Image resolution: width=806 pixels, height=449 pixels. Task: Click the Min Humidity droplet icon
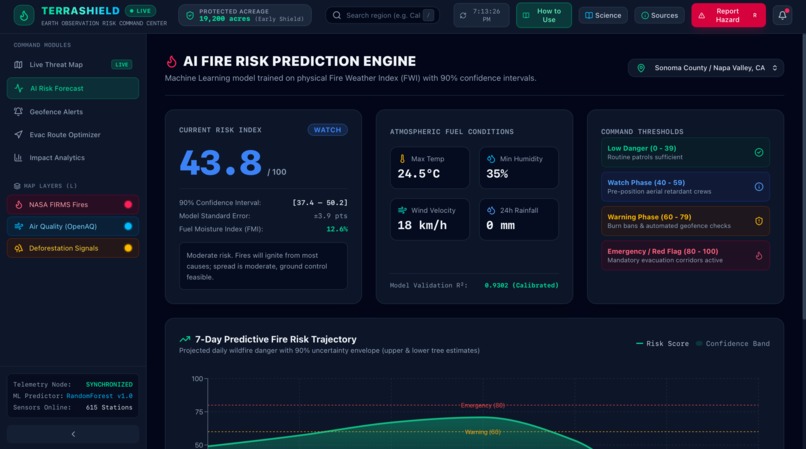click(x=491, y=159)
